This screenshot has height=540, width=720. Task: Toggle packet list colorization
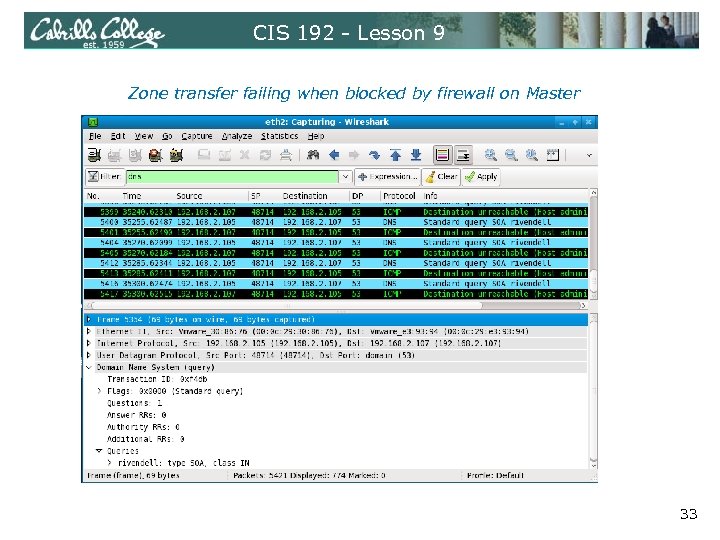coord(442,155)
